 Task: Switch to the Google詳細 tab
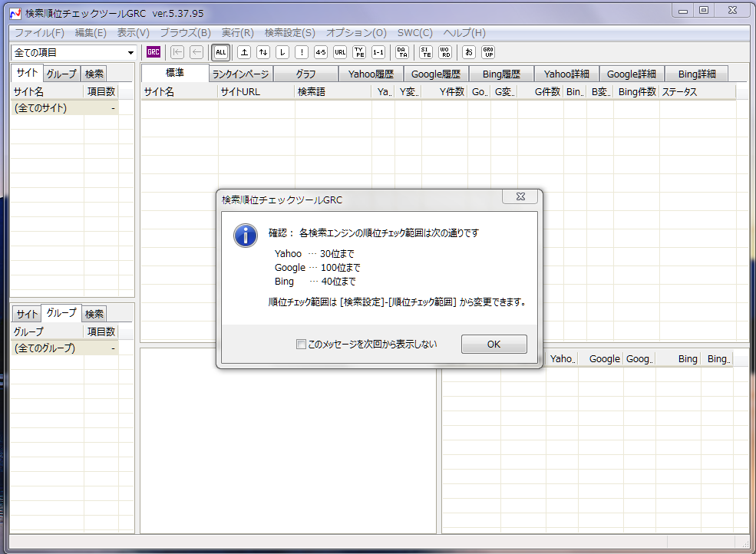632,74
